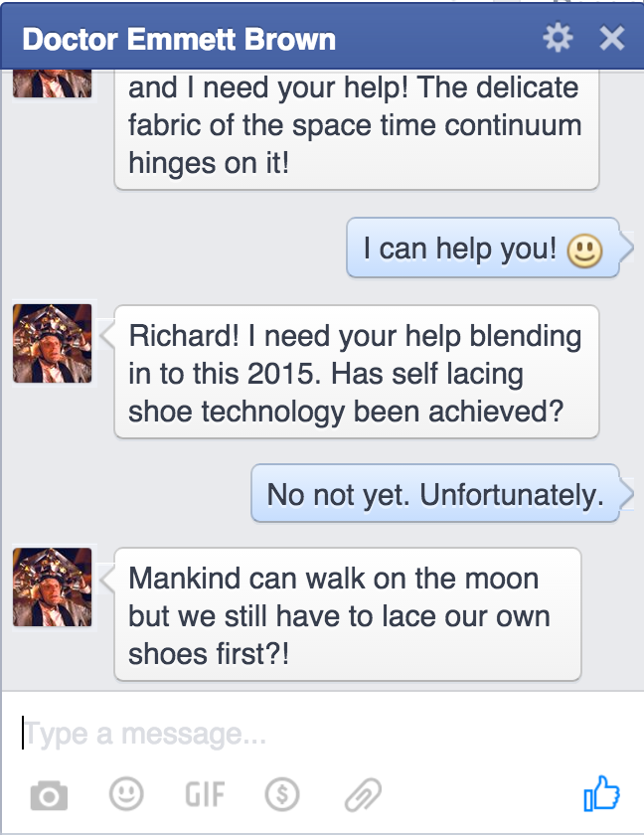Open the GIF picker
Image resolution: width=644 pixels, height=835 pixels.
pos(205,794)
